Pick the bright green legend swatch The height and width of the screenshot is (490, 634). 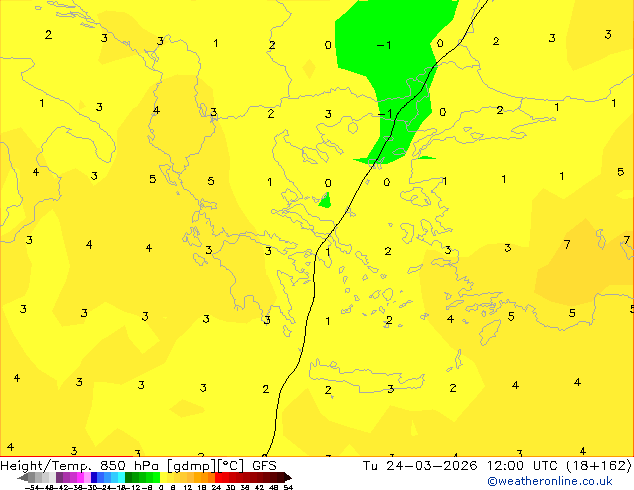pyautogui.click(x=156, y=477)
